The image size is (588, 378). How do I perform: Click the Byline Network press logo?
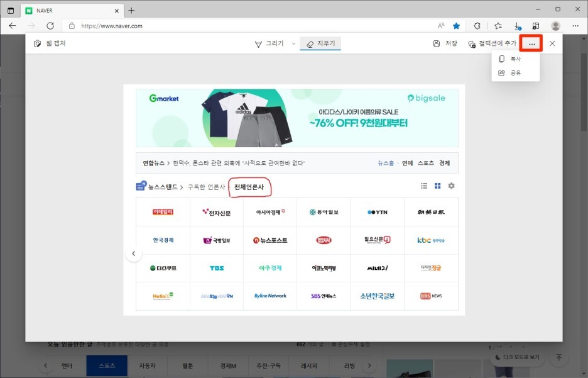point(270,296)
